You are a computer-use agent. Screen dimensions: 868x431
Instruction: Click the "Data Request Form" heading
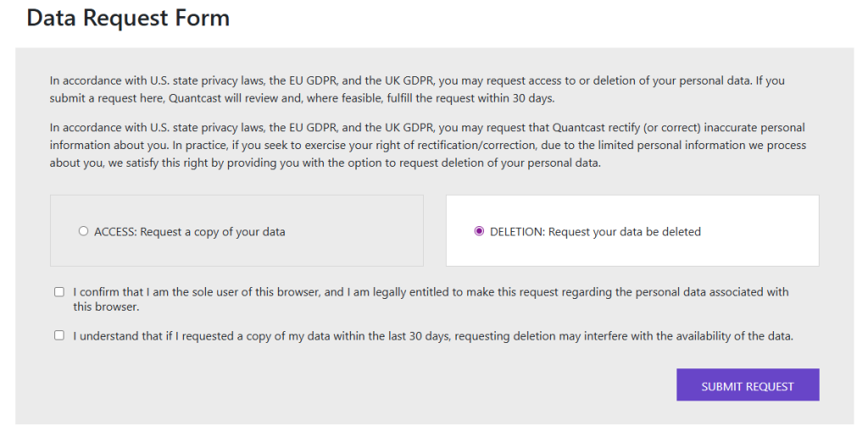128,18
